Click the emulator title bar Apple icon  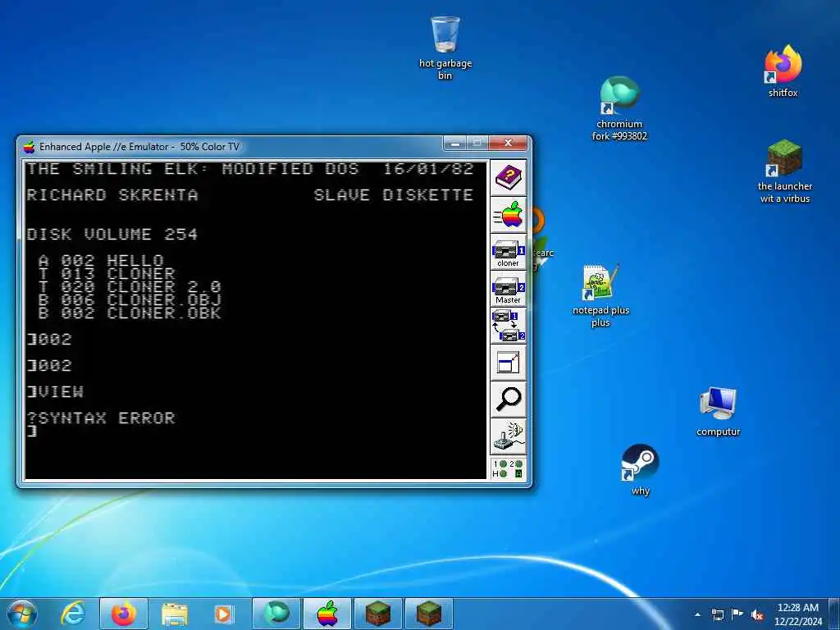coord(29,146)
